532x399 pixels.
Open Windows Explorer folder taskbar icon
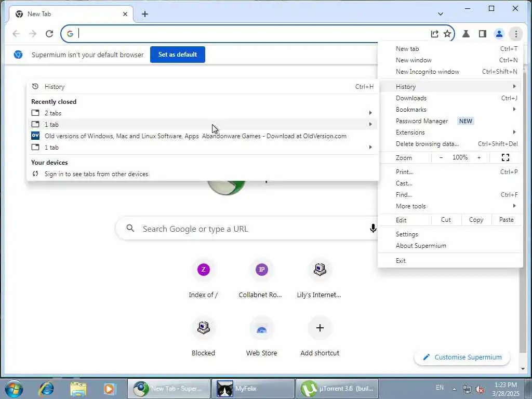(78, 389)
